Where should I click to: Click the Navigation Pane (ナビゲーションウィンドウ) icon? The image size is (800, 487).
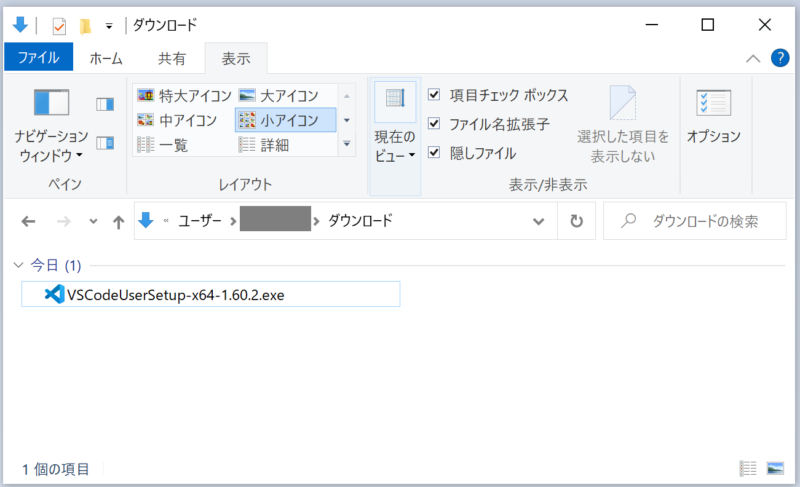point(51,104)
